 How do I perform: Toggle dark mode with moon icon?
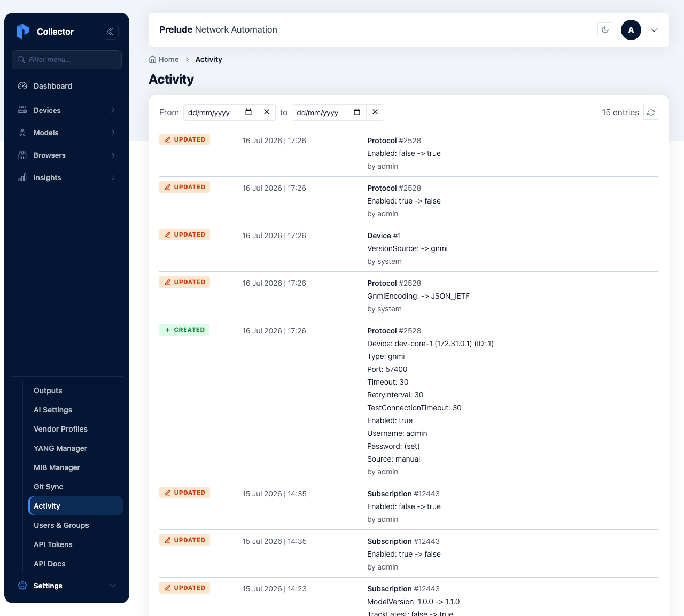tap(605, 30)
